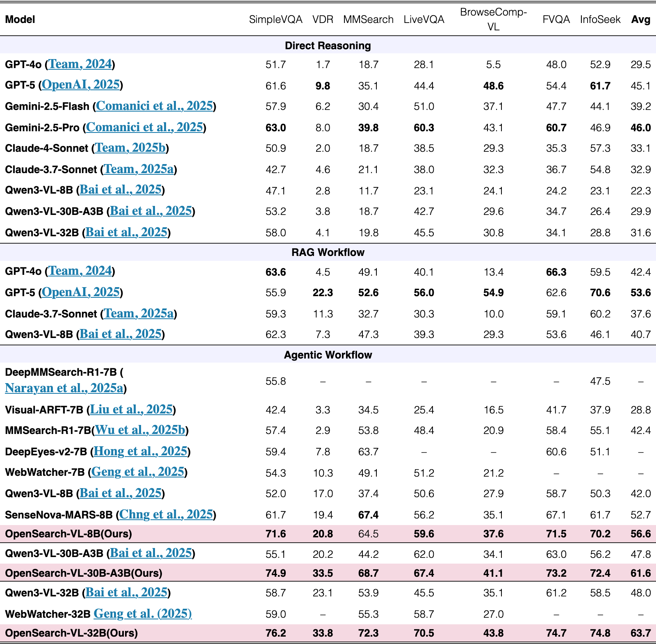Click the "VDR" column header
The image size is (656, 644).
point(323,19)
